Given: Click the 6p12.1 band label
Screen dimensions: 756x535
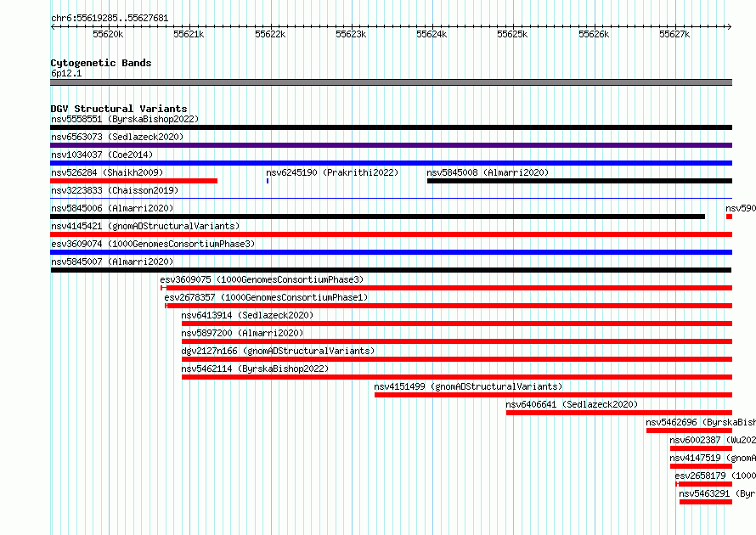Looking at the screenshot, I should point(66,73).
